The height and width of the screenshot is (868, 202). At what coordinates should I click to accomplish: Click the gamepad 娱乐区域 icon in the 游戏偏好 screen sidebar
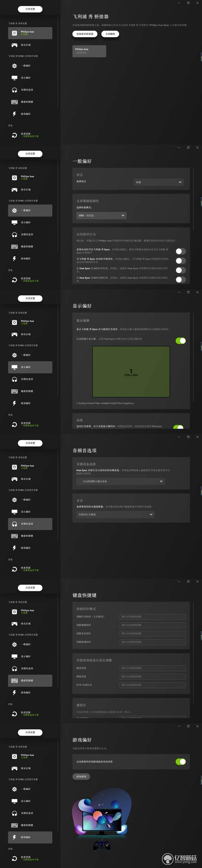click(x=15, y=769)
